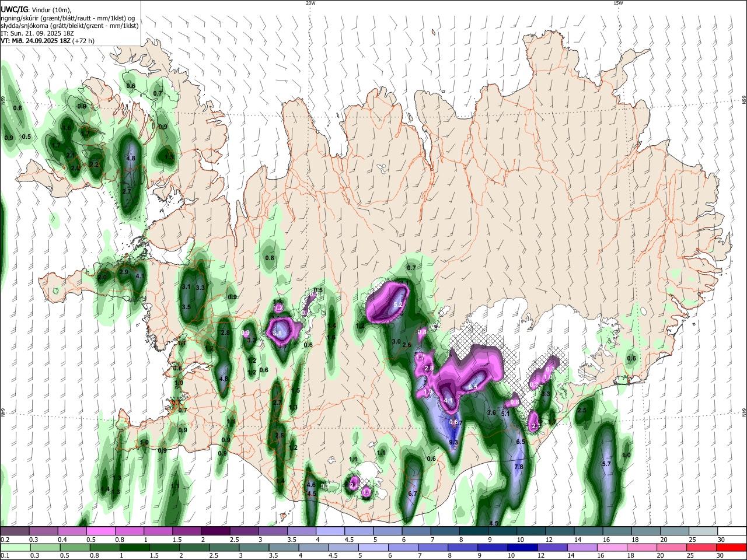Click the rain scale swatch between 25 and 30

(701, 547)
